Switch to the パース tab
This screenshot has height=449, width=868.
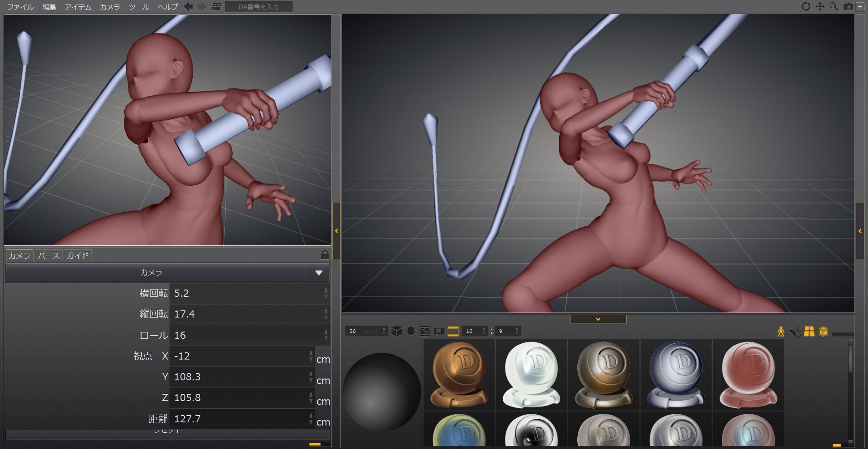48,256
